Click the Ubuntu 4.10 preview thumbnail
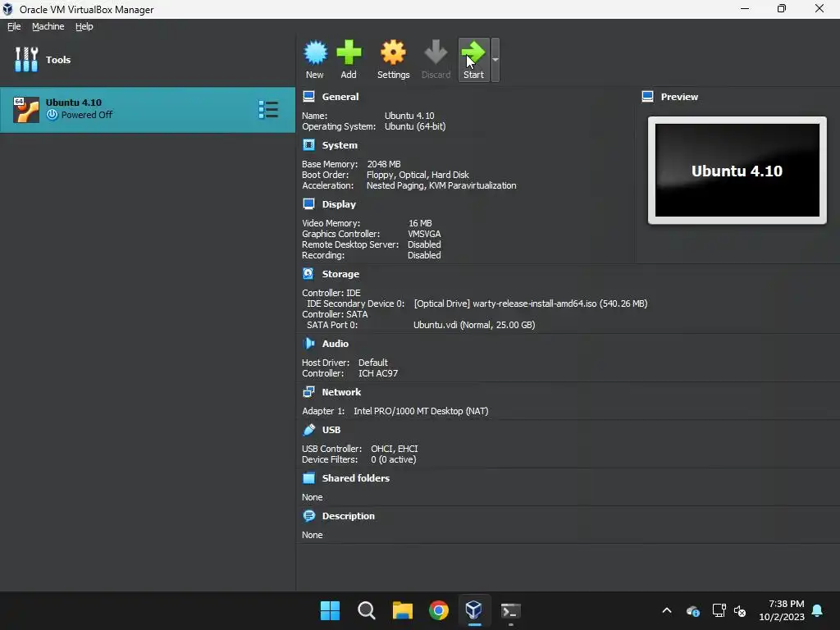840x630 pixels. click(737, 171)
